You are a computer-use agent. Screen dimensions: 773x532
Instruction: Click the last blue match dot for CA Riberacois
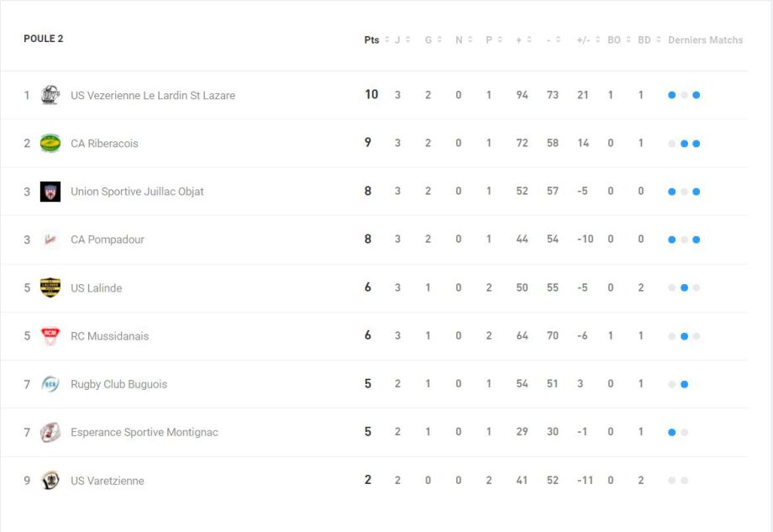697,144
